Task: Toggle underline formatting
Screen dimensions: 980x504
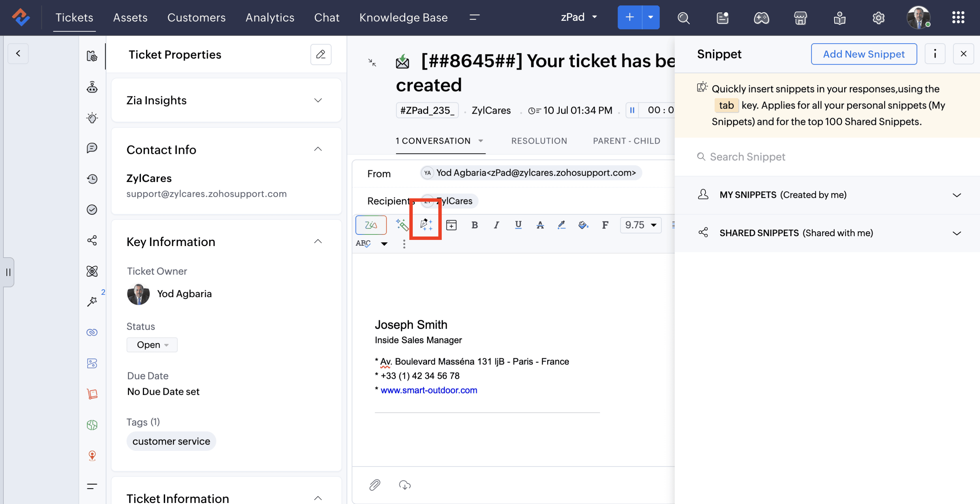Action: point(518,225)
